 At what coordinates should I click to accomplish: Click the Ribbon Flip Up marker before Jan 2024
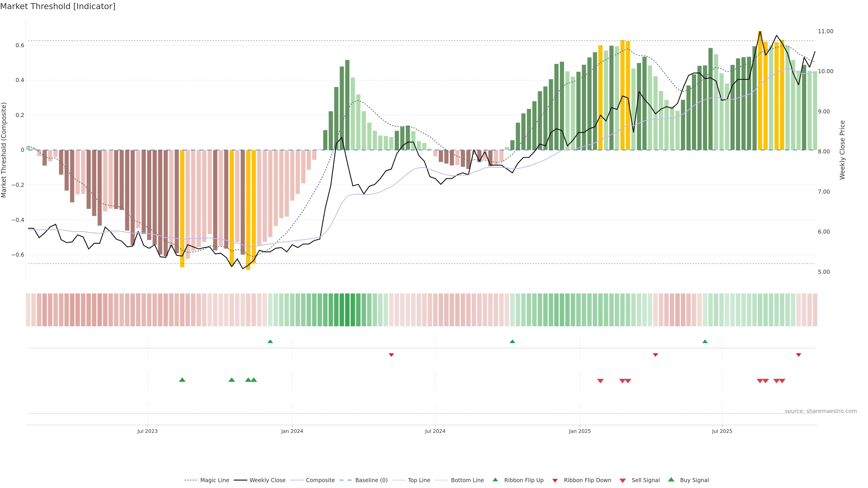coord(270,342)
